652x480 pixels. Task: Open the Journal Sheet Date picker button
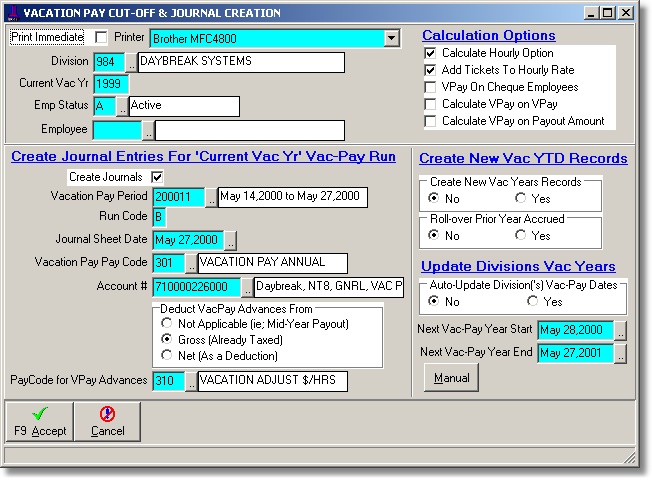point(231,241)
